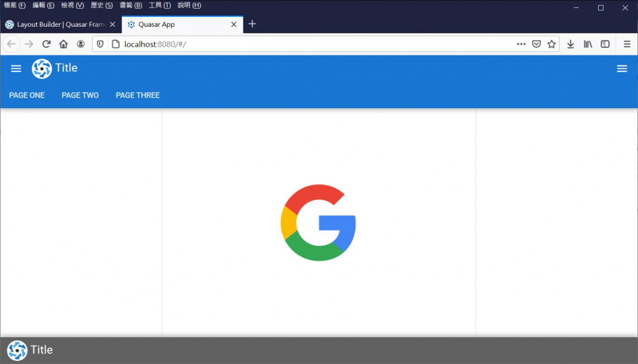
Task: Maximize the browser window
Action: pos(601,7)
